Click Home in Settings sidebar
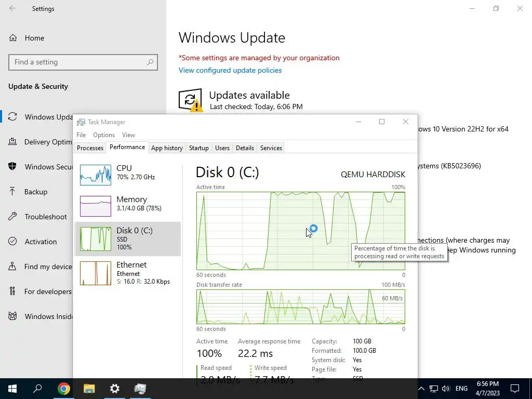532x399 pixels. tap(34, 38)
